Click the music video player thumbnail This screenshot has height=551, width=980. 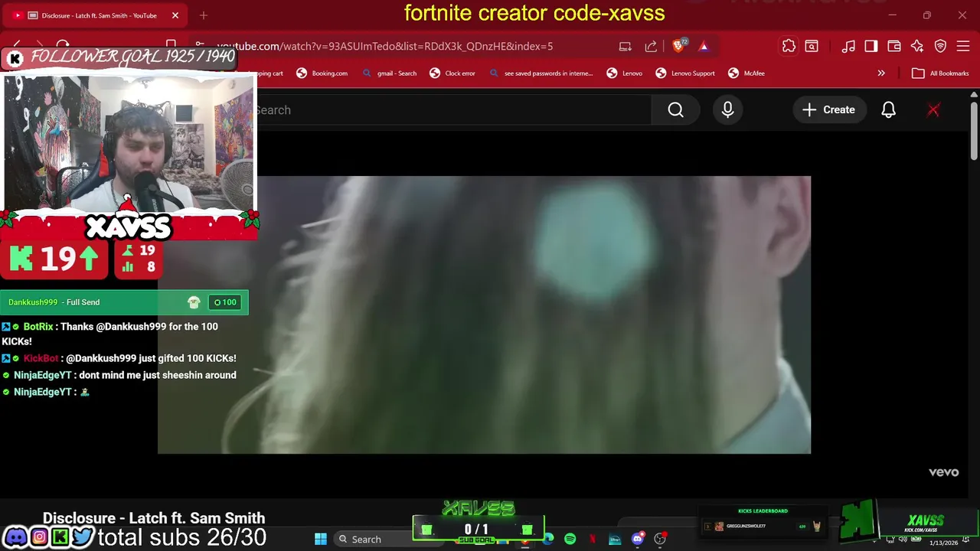484,315
